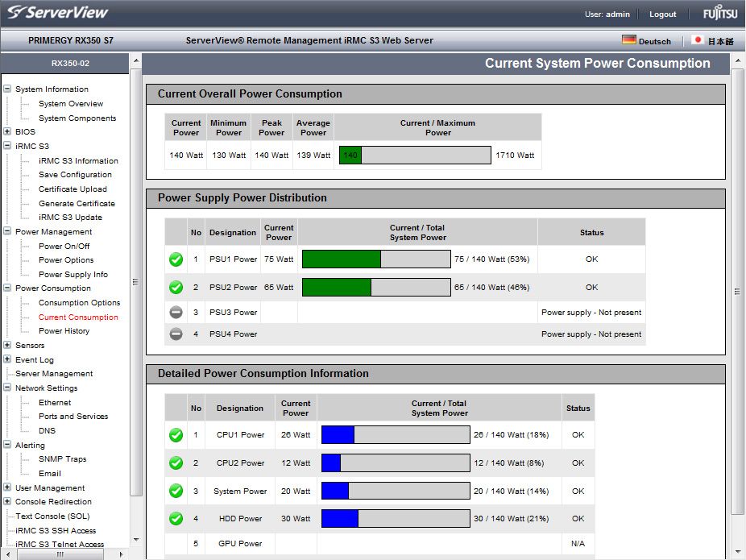Open iRMC S3 Update page

tap(70, 217)
